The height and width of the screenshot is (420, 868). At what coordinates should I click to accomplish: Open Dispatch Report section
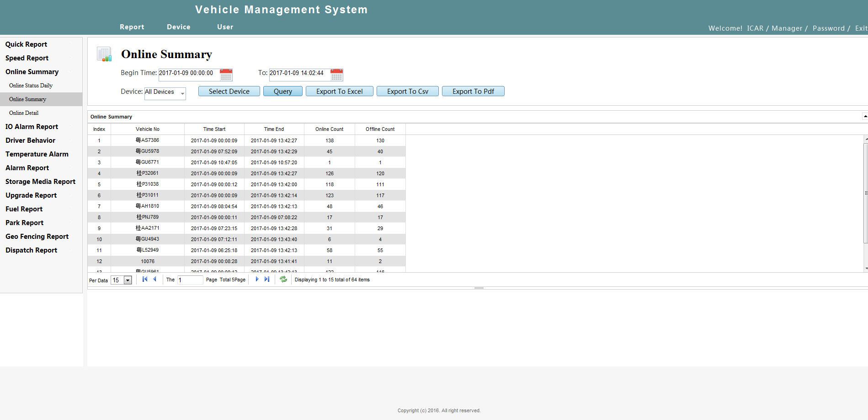click(31, 250)
